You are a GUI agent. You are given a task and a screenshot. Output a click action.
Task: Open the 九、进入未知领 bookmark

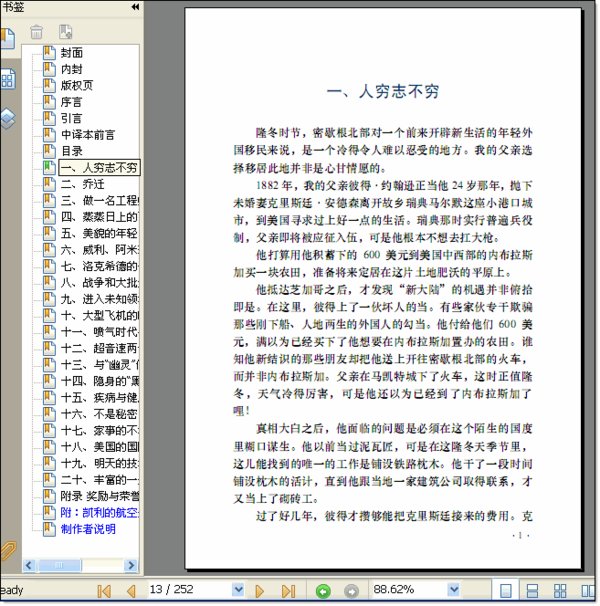click(x=100, y=299)
